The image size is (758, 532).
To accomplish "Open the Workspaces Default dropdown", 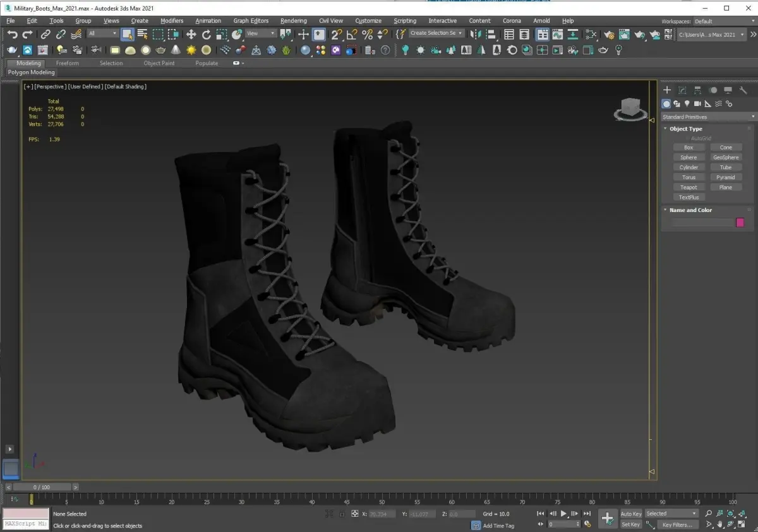I will (x=725, y=21).
